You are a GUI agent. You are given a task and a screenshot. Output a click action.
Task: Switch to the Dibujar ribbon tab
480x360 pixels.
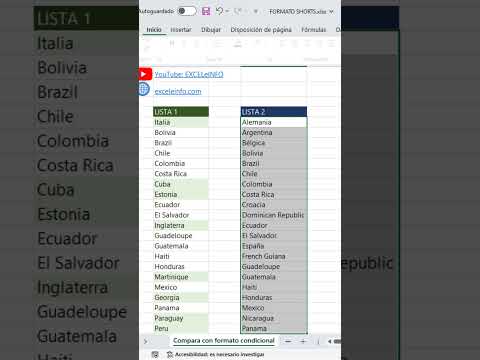pyautogui.click(x=211, y=30)
